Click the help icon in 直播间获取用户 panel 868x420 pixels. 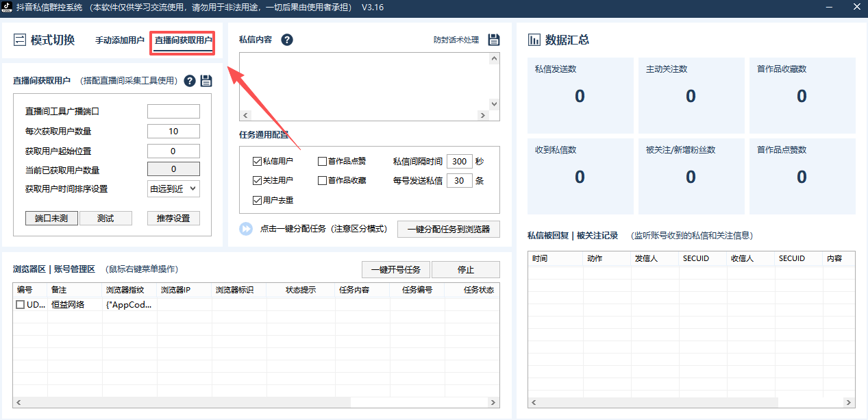(190, 81)
